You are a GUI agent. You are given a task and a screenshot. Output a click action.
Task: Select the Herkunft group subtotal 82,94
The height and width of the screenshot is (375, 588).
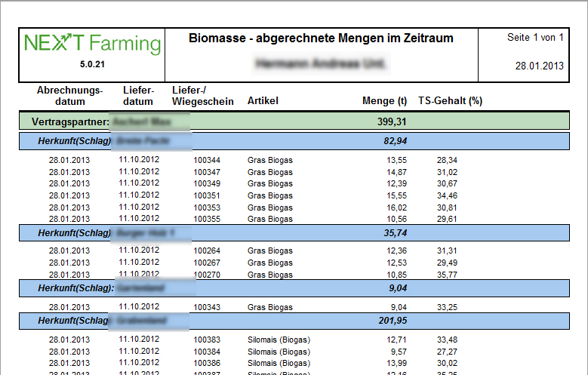click(395, 141)
